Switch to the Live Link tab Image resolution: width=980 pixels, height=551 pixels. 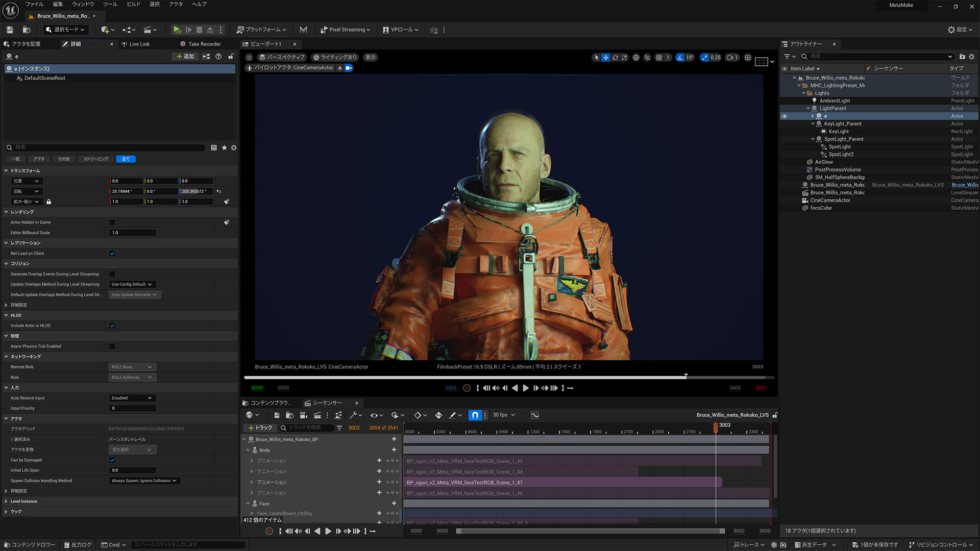(x=136, y=44)
